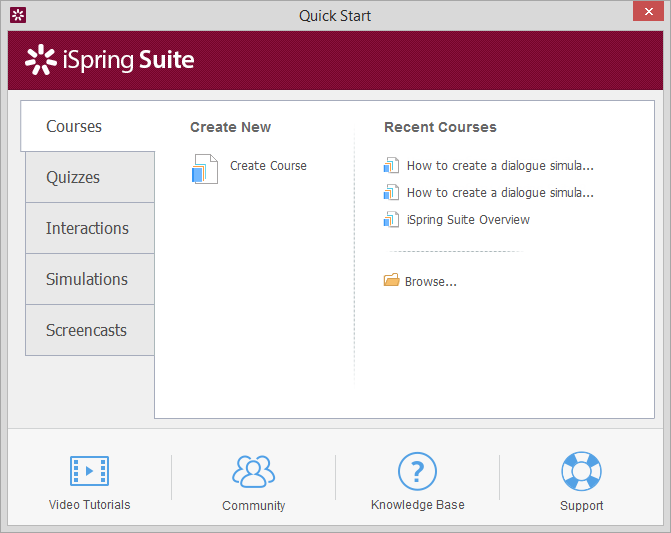Select the Courses tab

tap(87, 126)
